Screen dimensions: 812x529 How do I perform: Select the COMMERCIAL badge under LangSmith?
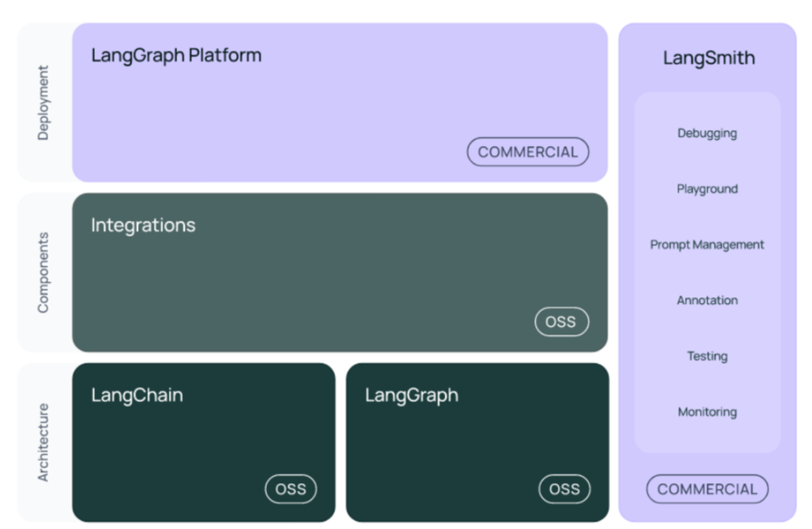click(x=707, y=488)
